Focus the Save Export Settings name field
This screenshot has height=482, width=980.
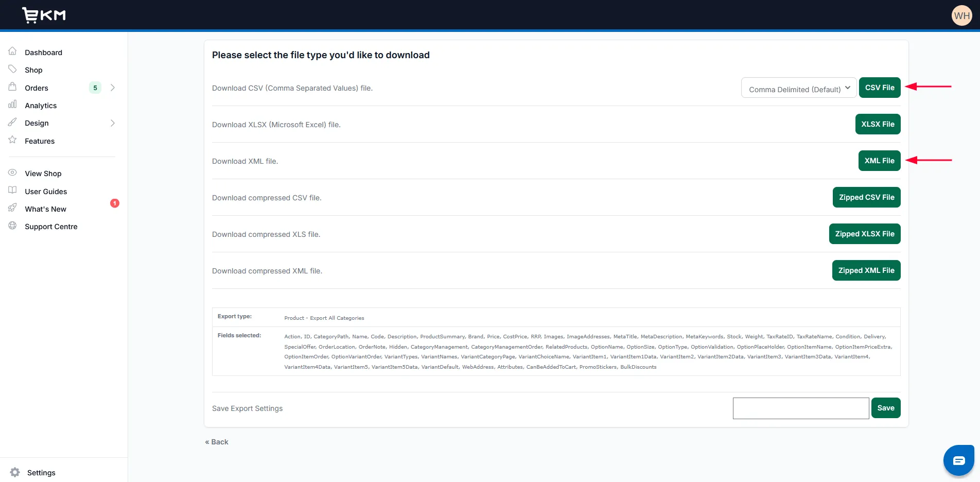801,408
